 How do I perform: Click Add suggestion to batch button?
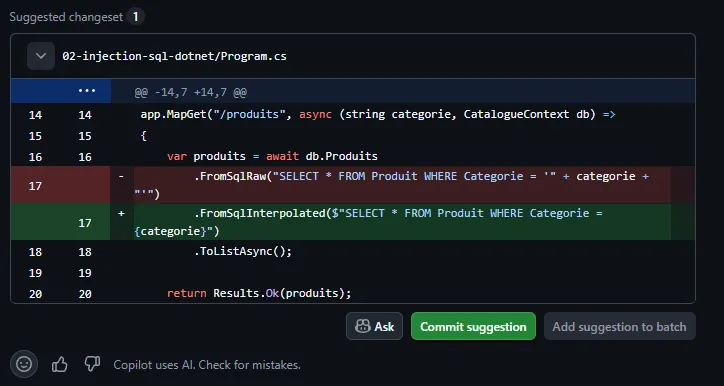pos(619,326)
